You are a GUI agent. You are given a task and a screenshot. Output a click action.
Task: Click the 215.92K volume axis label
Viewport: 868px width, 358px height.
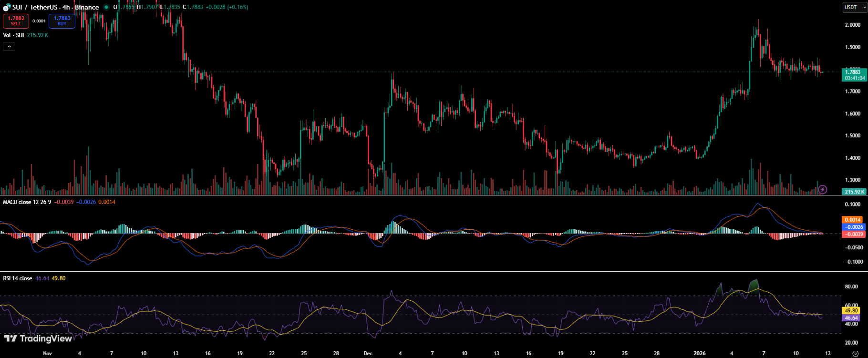pyautogui.click(x=855, y=192)
